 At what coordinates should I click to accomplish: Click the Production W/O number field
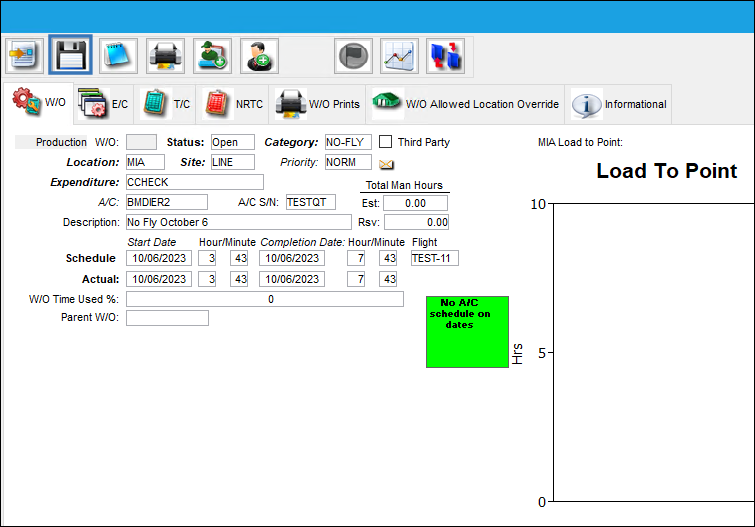pyautogui.click(x=141, y=142)
